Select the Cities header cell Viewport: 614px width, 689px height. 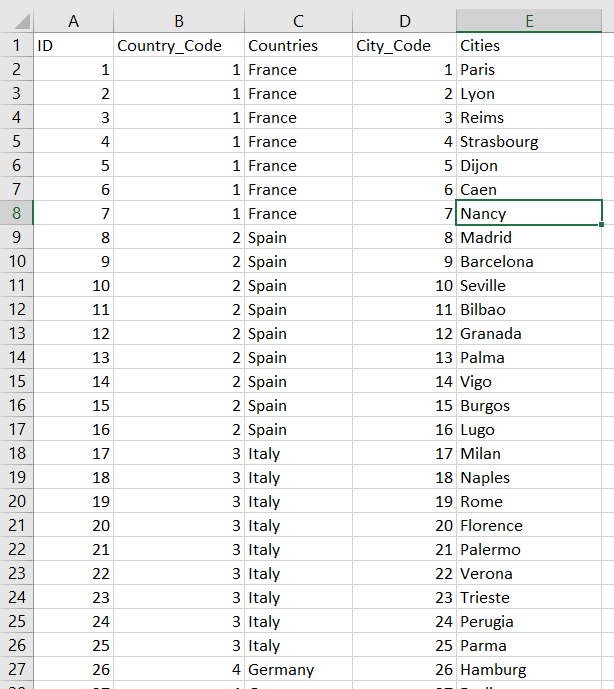coord(529,45)
